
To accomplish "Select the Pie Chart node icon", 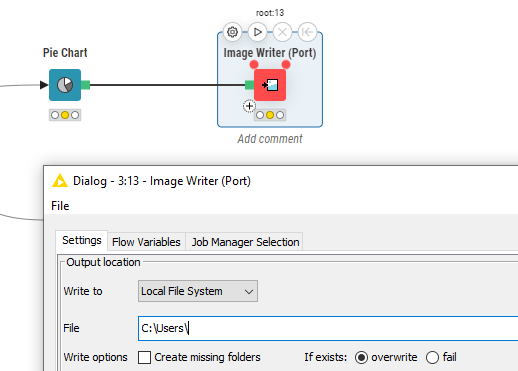I will (x=65, y=85).
